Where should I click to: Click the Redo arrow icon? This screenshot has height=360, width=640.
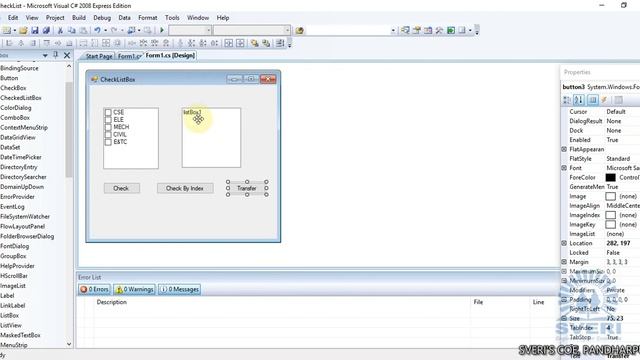tap(114, 30)
